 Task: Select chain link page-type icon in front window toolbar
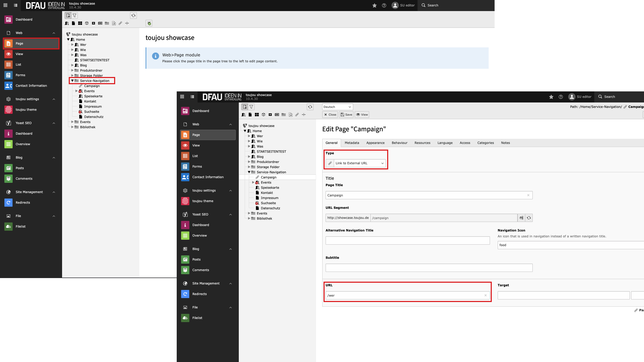[297, 115]
